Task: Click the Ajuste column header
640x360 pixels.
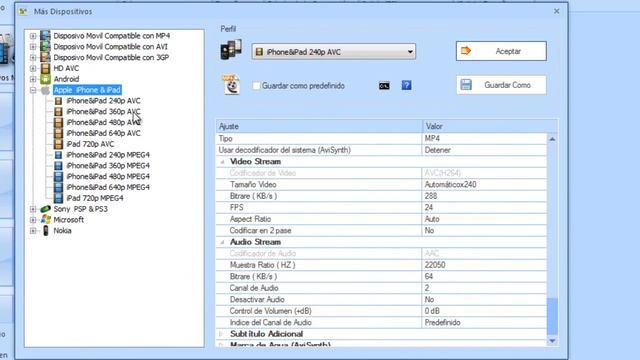Action: coord(319,126)
